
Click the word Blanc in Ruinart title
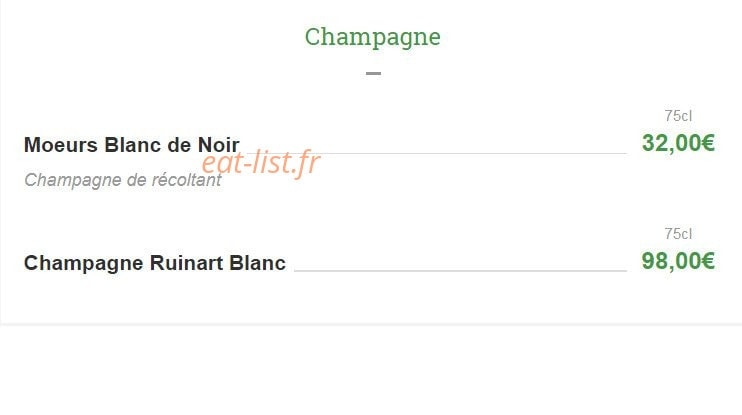tap(258, 263)
